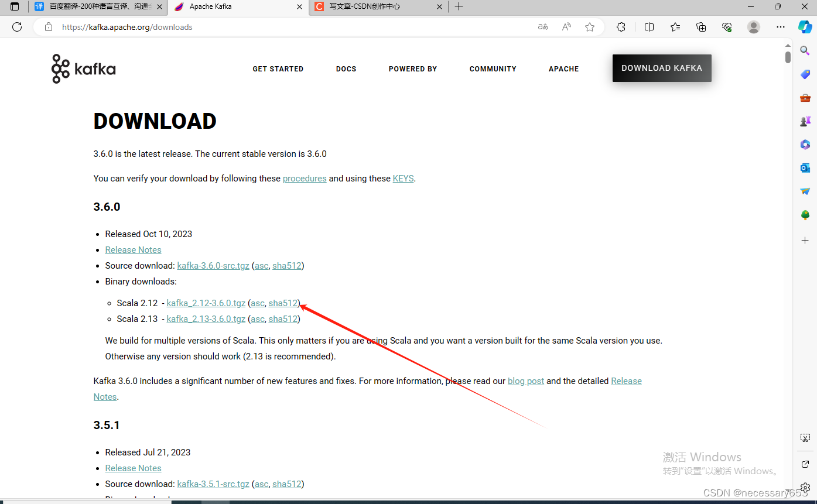Click the browser refresh icon
The image size is (817, 504).
pyautogui.click(x=17, y=27)
